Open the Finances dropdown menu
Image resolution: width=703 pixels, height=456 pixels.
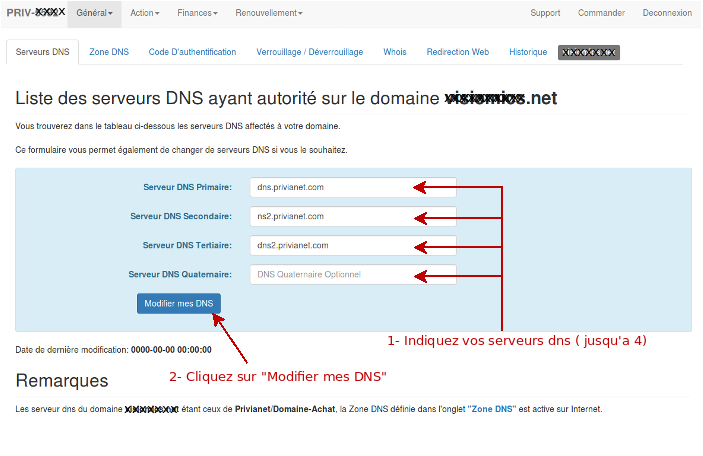click(x=197, y=13)
